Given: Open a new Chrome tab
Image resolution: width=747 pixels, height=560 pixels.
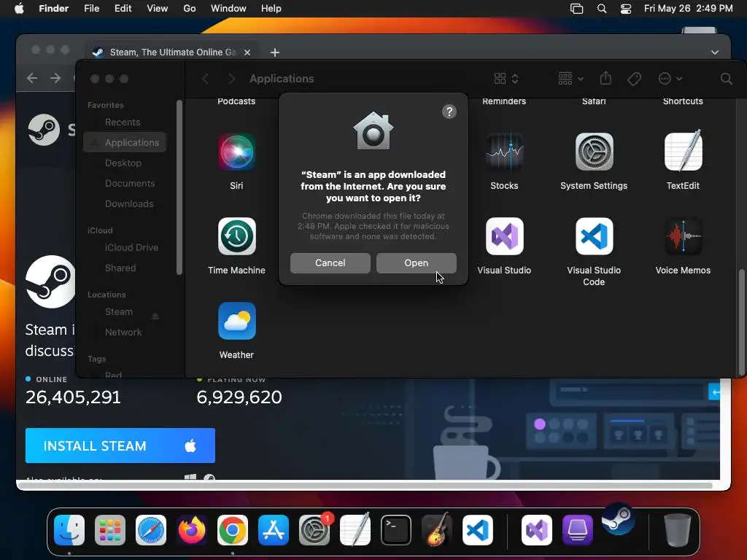Looking at the screenshot, I should coord(275,52).
